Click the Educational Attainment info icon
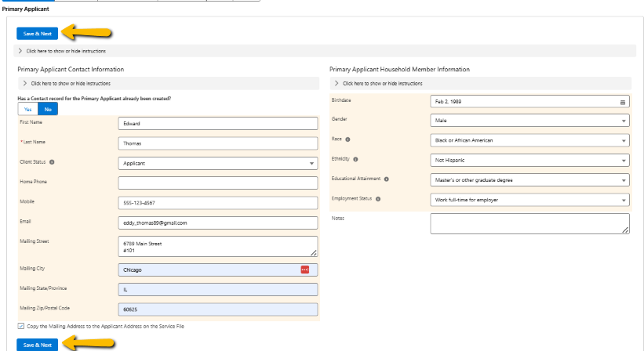Screen dimensions: 644x351 pyautogui.click(x=387, y=179)
